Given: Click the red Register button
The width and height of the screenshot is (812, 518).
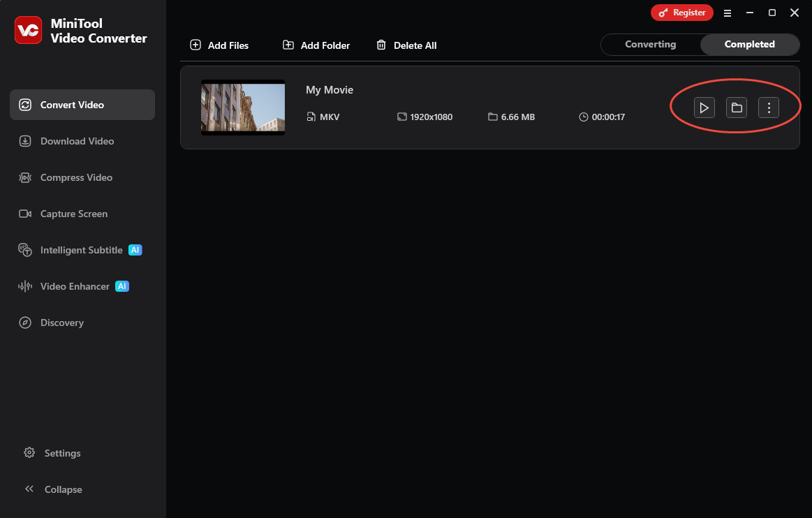Looking at the screenshot, I should click(681, 13).
